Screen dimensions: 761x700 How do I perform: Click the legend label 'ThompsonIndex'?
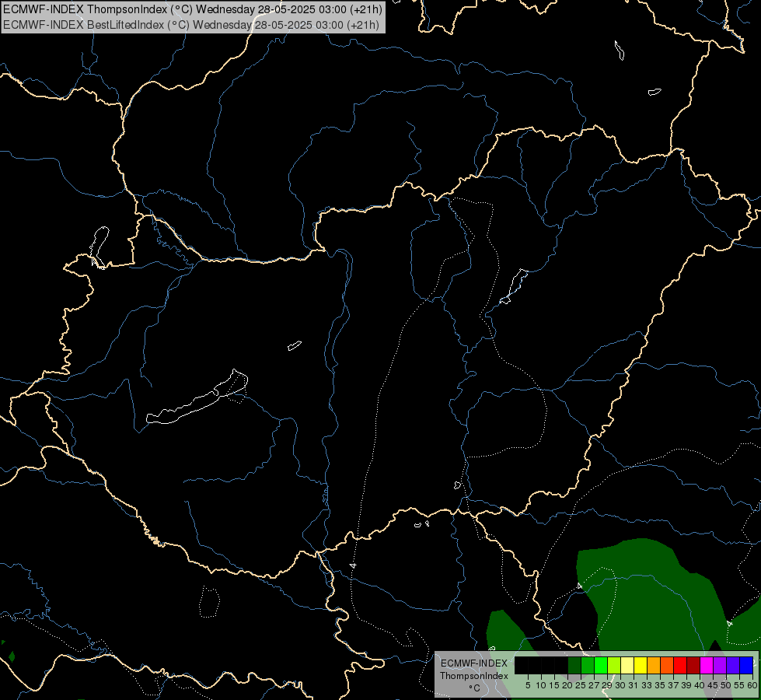tap(474, 676)
